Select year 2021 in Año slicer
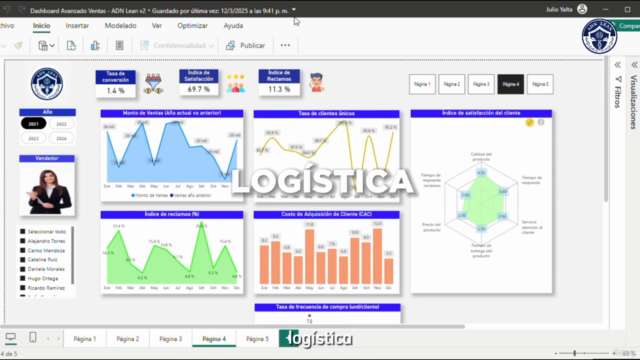 [33, 124]
